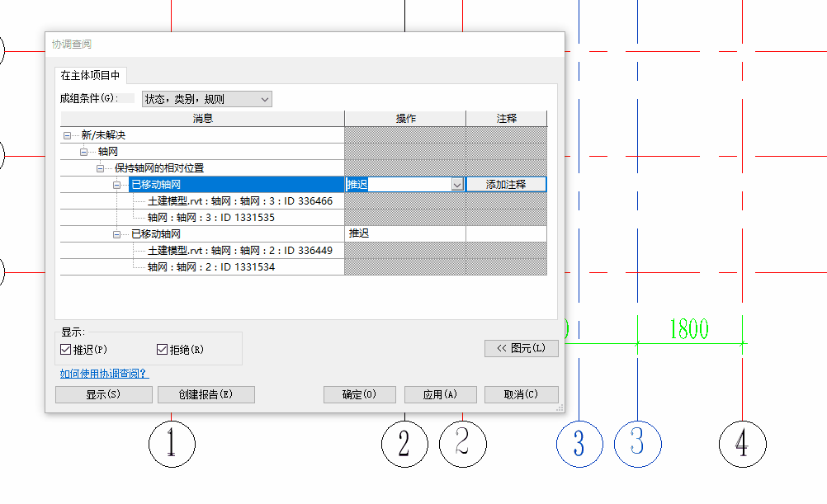This screenshot has height=504, width=827.
Task: Click the 图元(L) button
Action: tap(521, 348)
